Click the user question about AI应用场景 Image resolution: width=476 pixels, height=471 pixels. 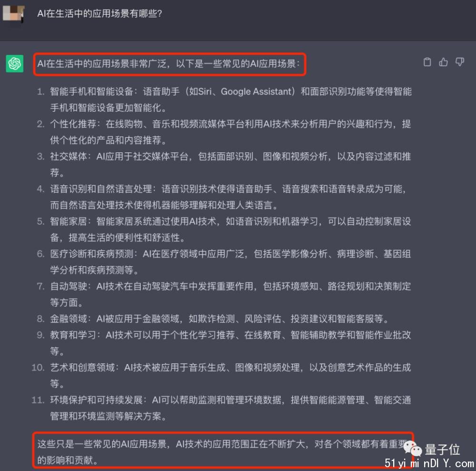pos(99,14)
